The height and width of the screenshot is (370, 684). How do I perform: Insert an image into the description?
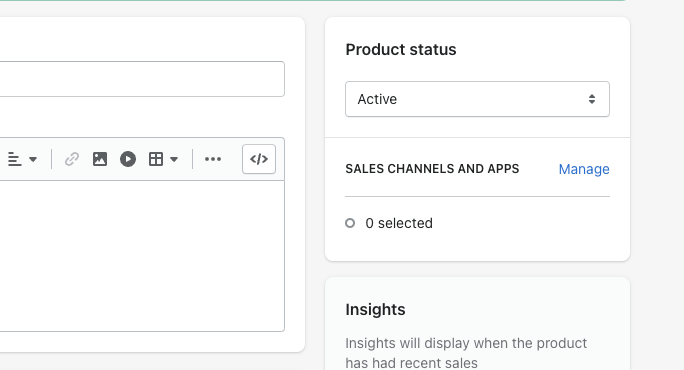[100, 159]
